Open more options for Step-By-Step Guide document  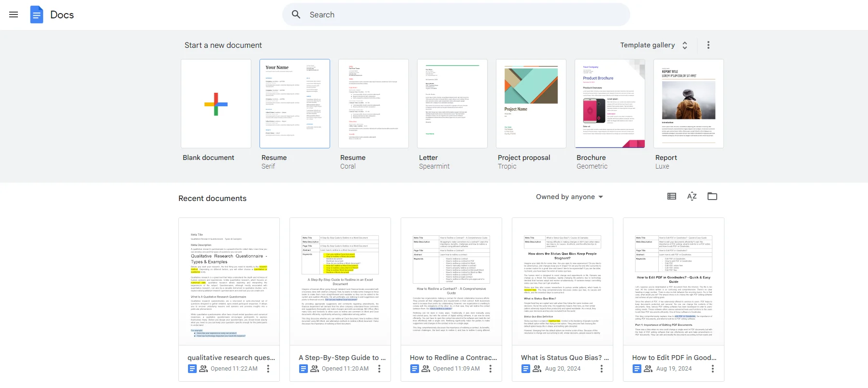(379, 369)
